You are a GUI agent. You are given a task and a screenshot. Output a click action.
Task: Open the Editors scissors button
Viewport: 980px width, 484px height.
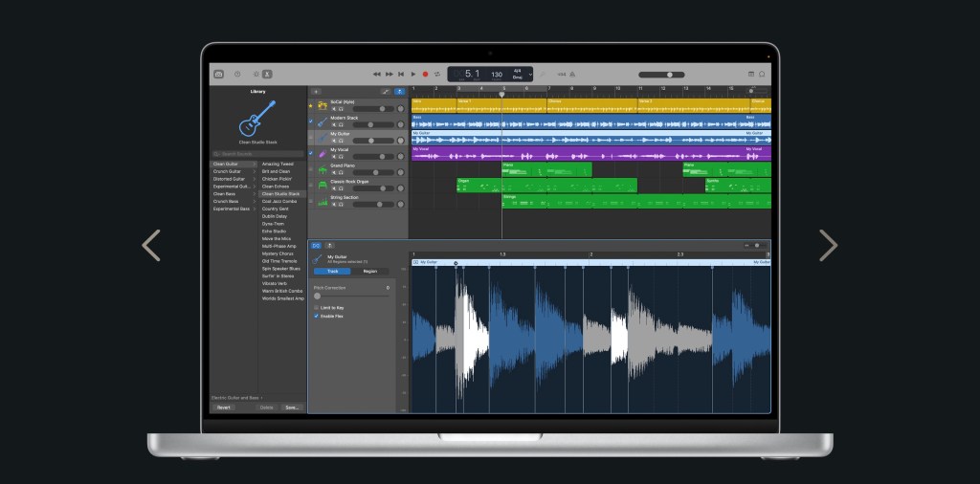[x=268, y=74]
